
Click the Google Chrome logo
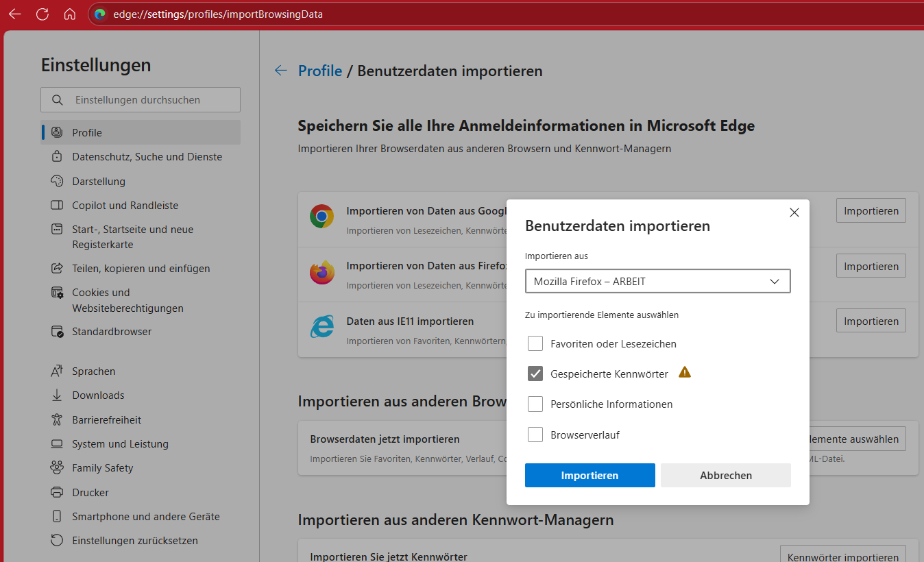(x=321, y=217)
